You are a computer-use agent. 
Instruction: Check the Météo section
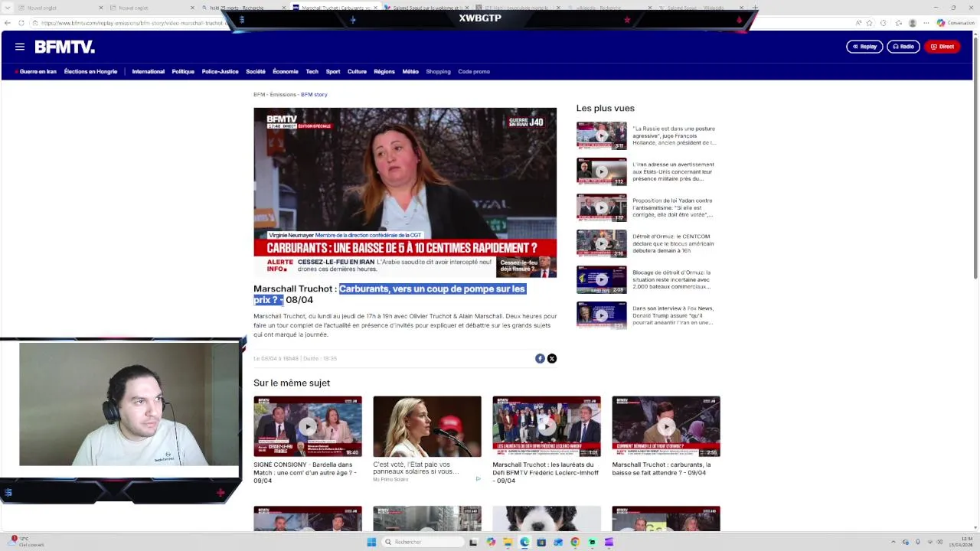tap(410, 71)
